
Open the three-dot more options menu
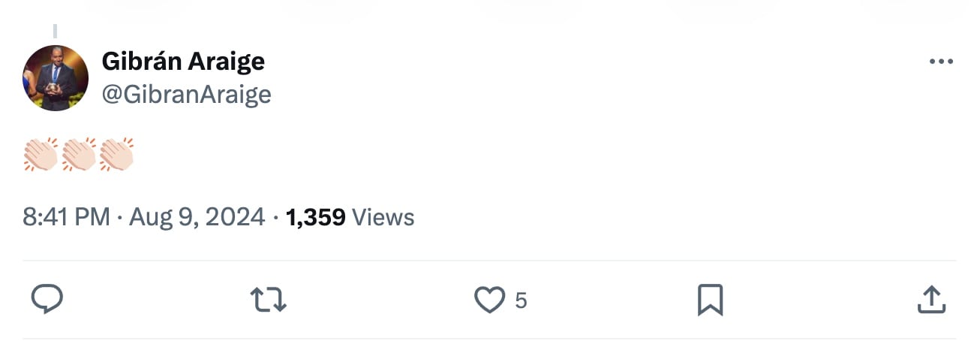940,62
